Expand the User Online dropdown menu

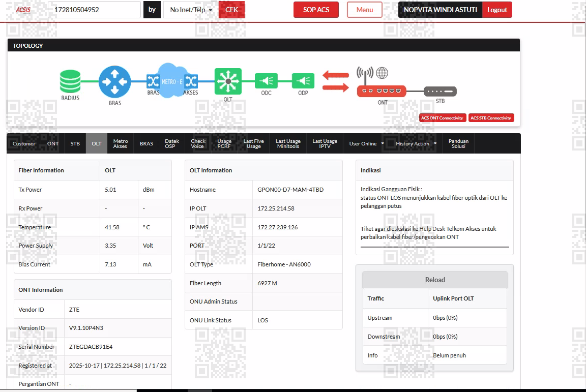(x=367, y=143)
